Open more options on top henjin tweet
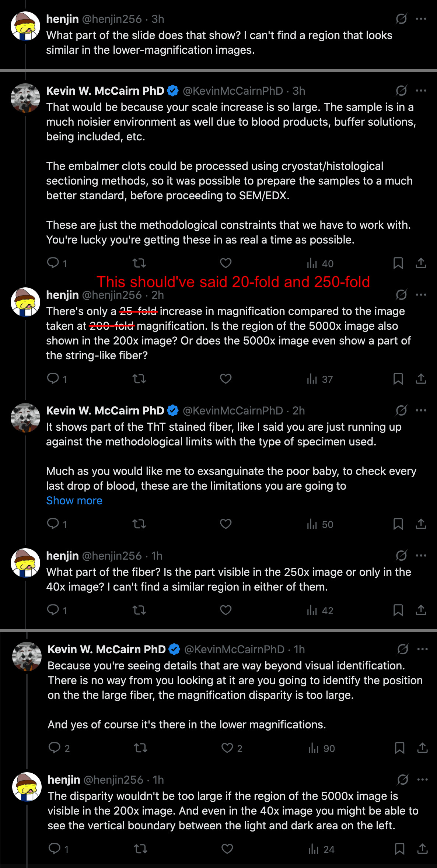Viewport: 437px width, 868px height. click(x=421, y=19)
